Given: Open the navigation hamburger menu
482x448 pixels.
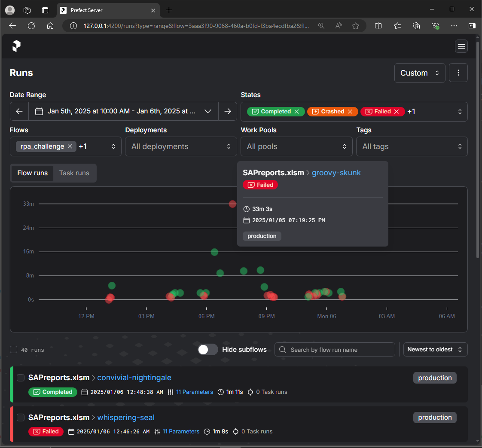Looking at the screenshot, I should coord(461,46).
